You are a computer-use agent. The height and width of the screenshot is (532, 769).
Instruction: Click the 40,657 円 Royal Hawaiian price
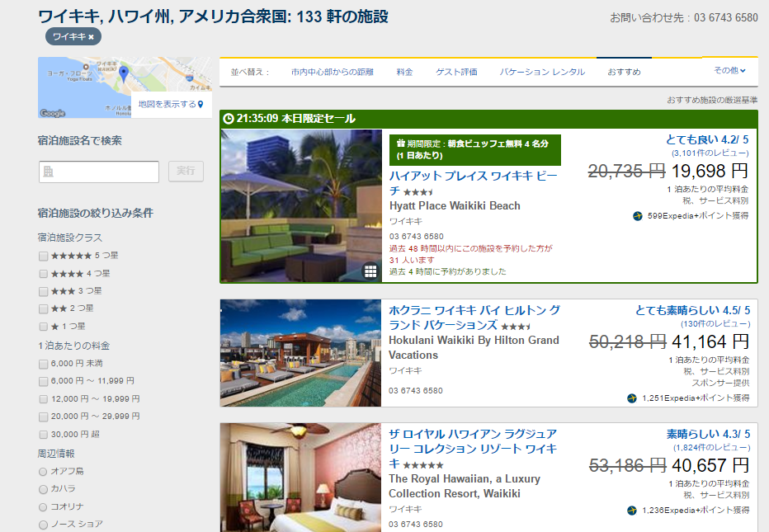point(710,465)
